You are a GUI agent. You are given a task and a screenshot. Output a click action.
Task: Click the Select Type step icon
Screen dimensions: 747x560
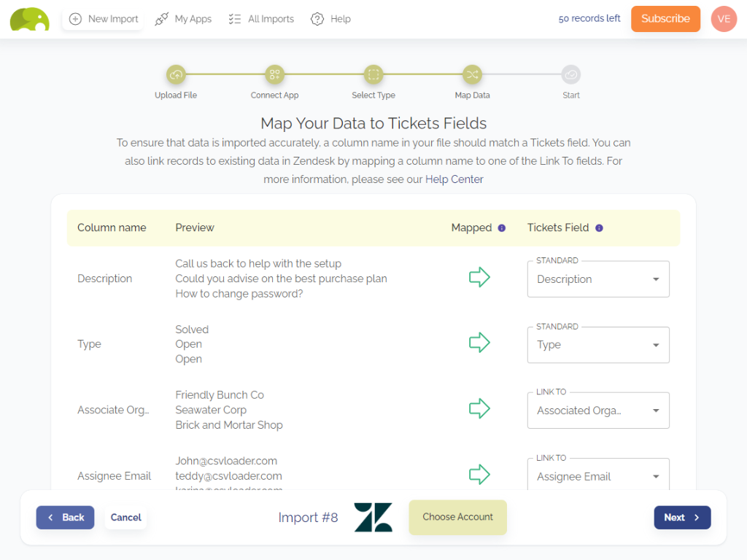click(x=373, y=74)
